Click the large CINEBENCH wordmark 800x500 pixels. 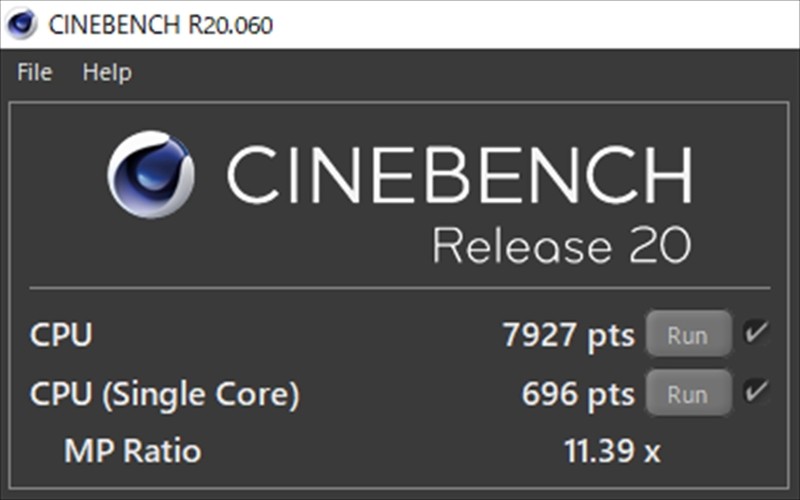[x=460, y=175]
